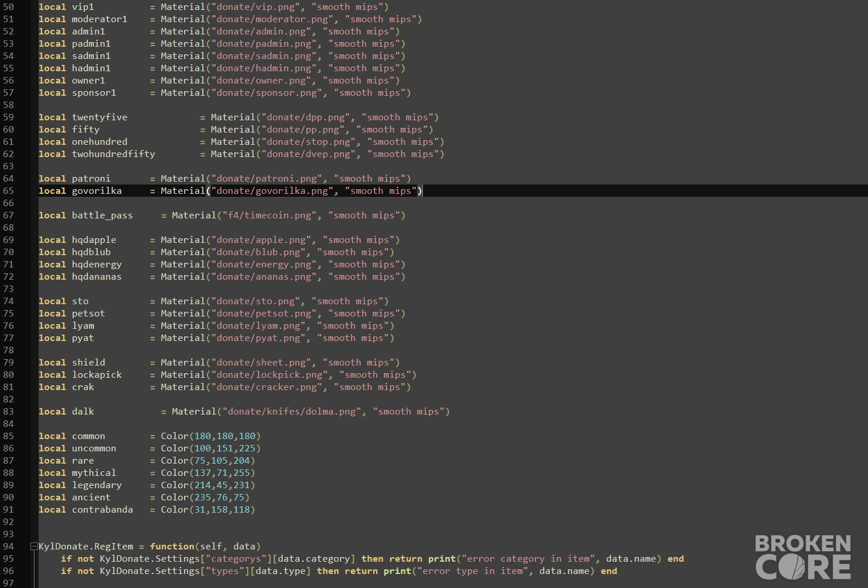Click the string "donate/knifes/dolma.png"
The image size is (868, 588).
pyautogui.click(x=291, y=412)
